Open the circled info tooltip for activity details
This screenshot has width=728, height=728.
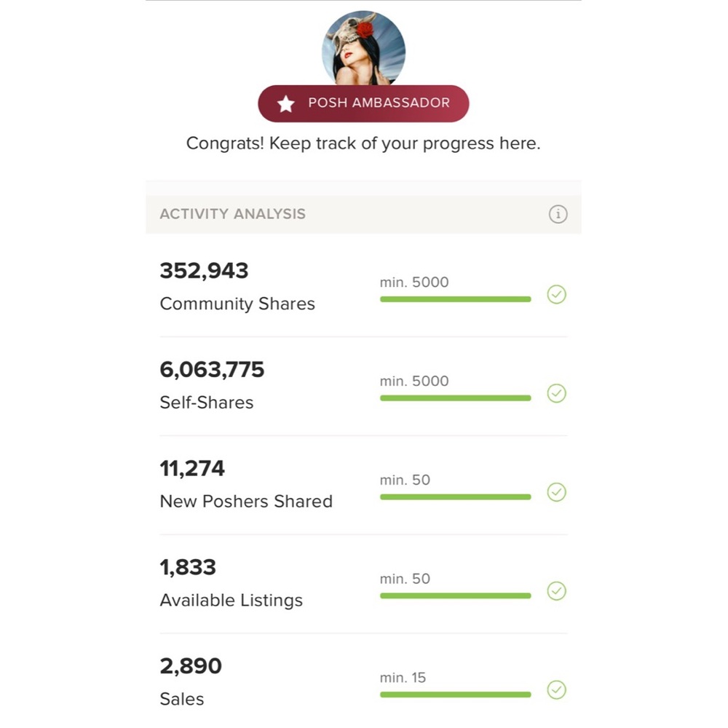point(558,214)
